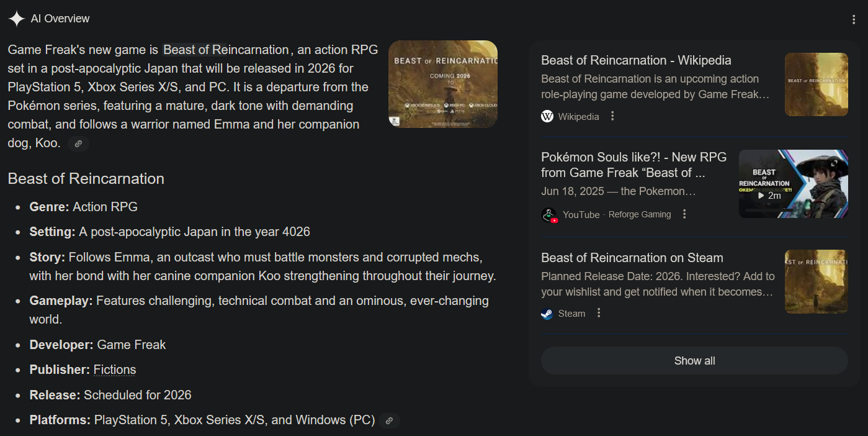Click the AI Overview sparkle icon
The width and height of the screenshot is (868, 436).
click(x=17, y=19)
